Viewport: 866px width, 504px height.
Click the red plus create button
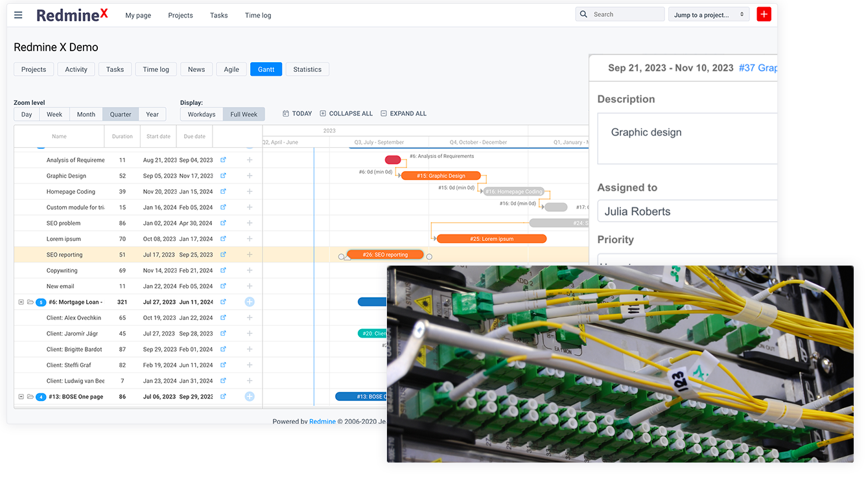point(764,14)
